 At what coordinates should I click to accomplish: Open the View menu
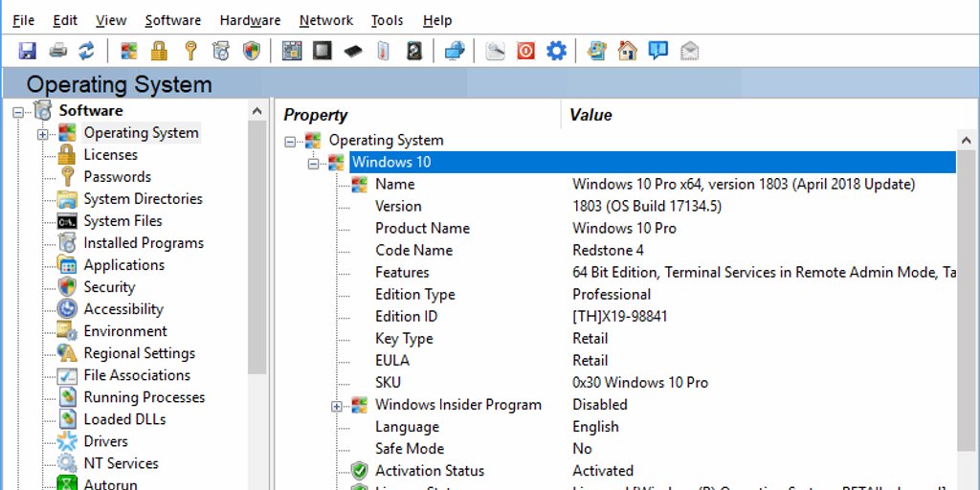[111, 20]
